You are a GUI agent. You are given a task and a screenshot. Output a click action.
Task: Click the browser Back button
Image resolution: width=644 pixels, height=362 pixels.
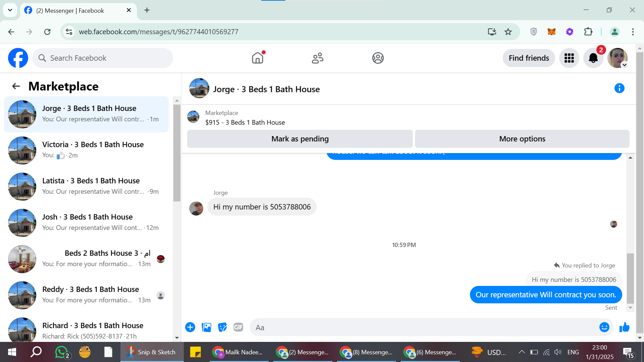(x=11, y=32)
